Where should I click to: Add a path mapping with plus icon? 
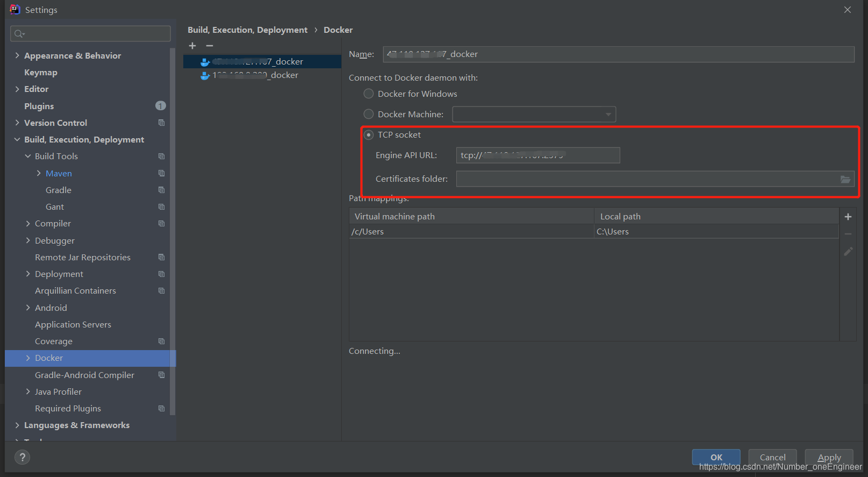(x=848, y=217)
